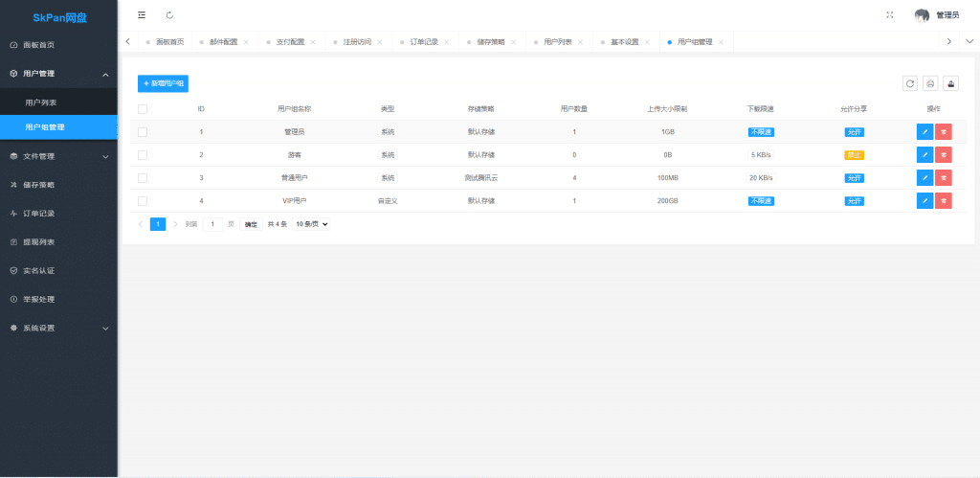Switch to the 注册访问 tab
This screenshot has width=980, height=478.
[x=357, y=42]
